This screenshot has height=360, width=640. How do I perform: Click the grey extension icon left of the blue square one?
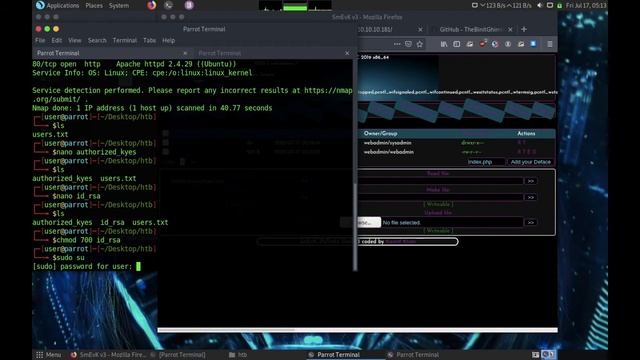(x=521, y=44)
